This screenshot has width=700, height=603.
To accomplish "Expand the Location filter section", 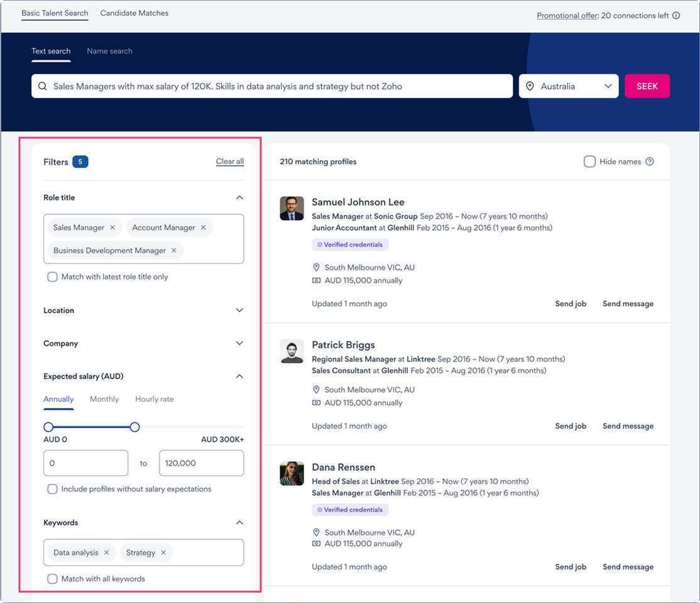I will pyautogui.click(x=239, y=310).
